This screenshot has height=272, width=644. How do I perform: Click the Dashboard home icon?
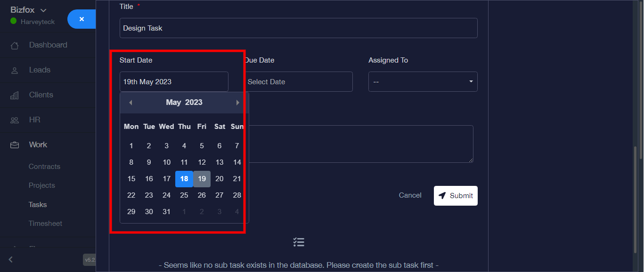[x=15, y=46]
